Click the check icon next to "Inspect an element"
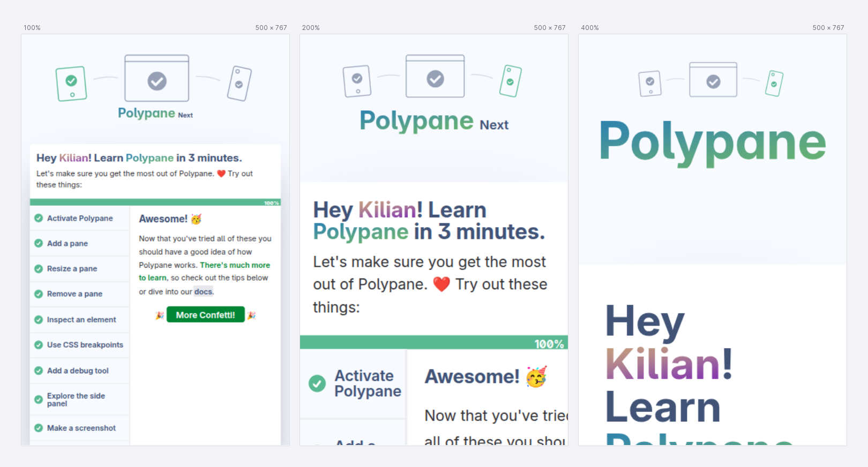This screenshot has height=467, width=868. point(39,320)
